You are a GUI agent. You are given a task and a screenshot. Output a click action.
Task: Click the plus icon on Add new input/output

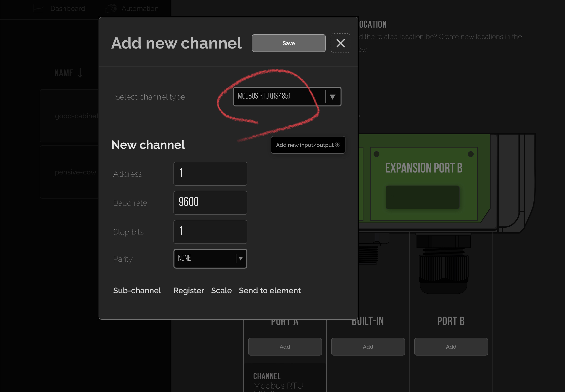pyautogui.click(x=338, y=145)
